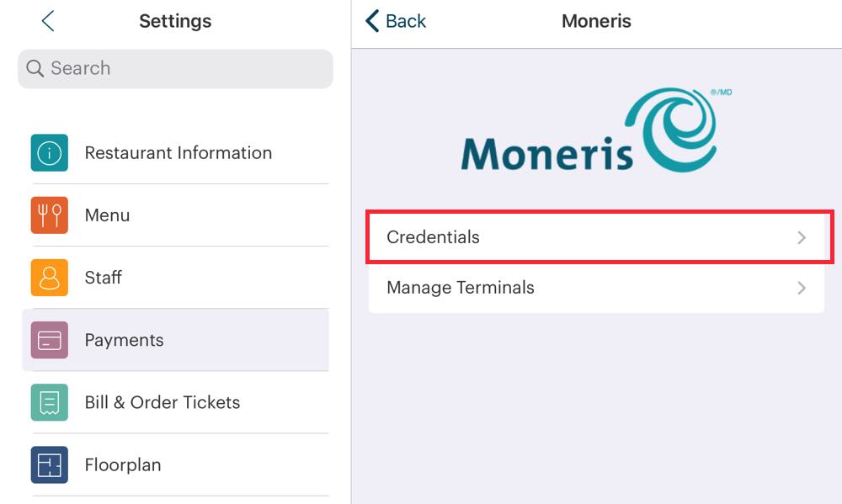
Task: Click the Payments card icon
Action: click(49, 340)
